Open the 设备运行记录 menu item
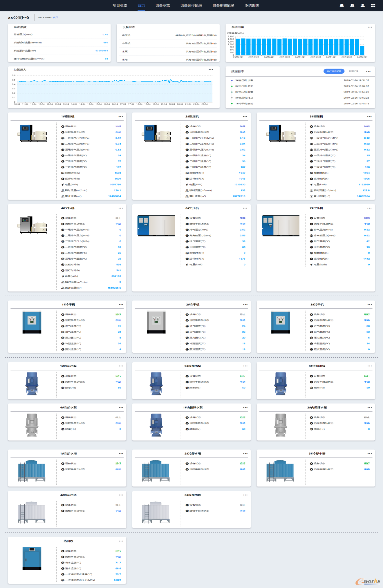Image resolution: width=383 pixels, height=588 pixels. [x=191, y=6]
